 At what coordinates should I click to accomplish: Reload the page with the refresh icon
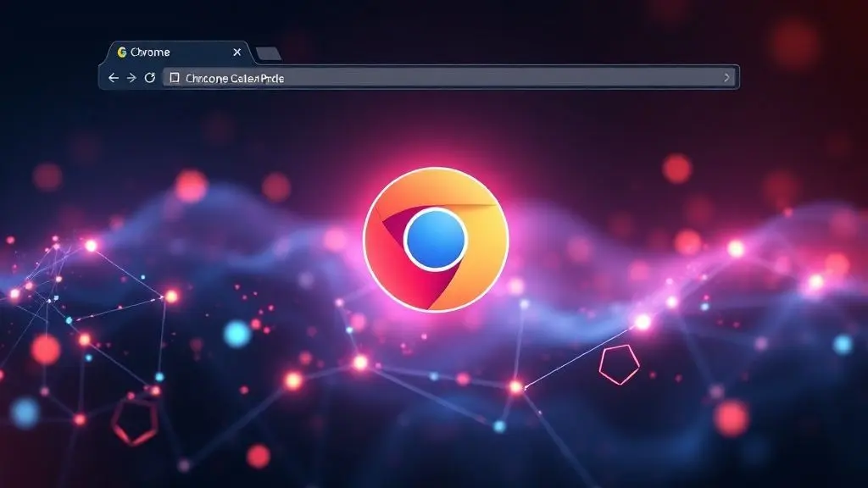coord(150,78)
